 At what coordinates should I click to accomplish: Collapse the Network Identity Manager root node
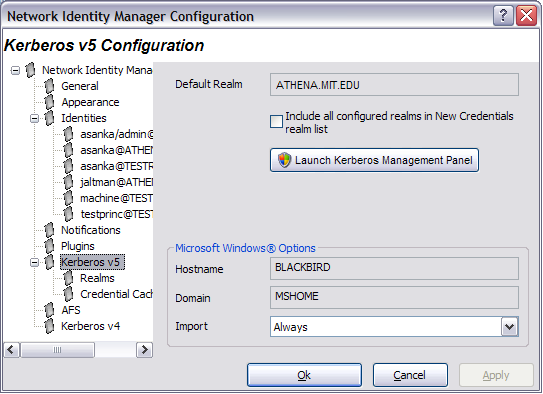pyautogui.click(x=15, y=71)
